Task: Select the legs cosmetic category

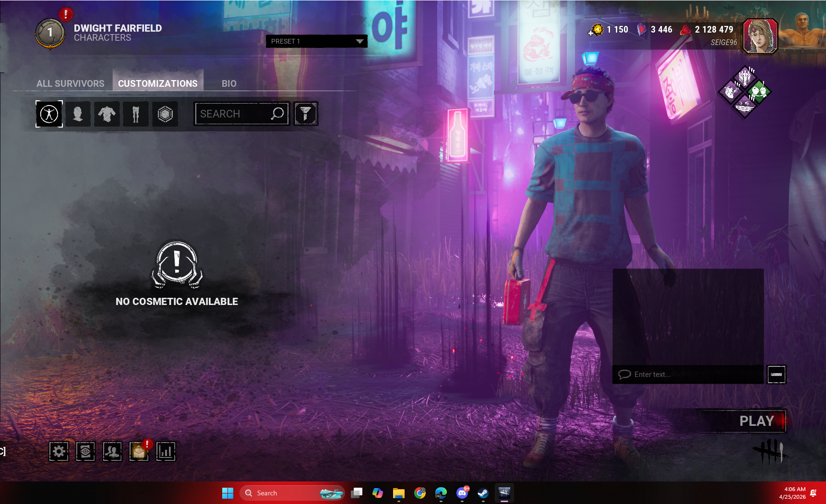Action: 136,114
